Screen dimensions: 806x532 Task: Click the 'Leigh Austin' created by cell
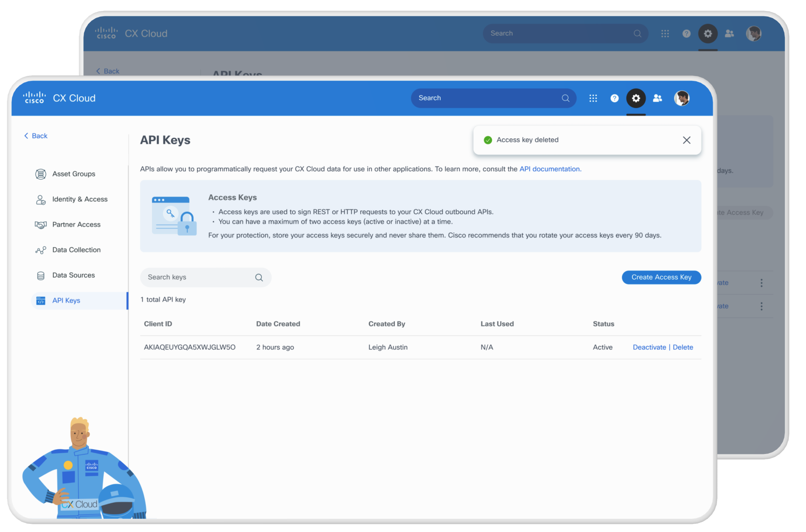pyautogui.click(x=388, y=347)
